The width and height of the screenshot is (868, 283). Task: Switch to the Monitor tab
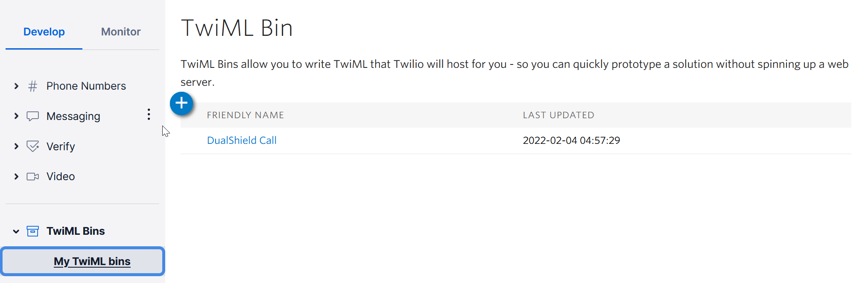tap(121, 32)
